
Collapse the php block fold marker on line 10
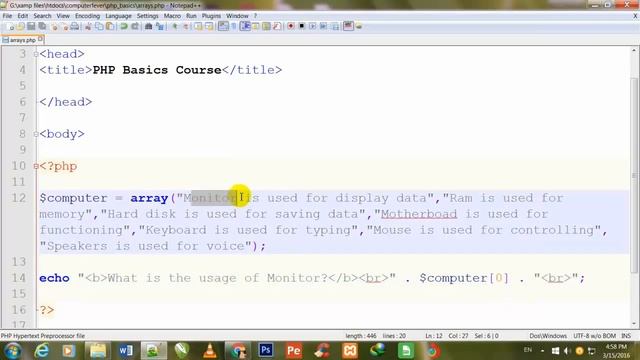coord(36,166)
